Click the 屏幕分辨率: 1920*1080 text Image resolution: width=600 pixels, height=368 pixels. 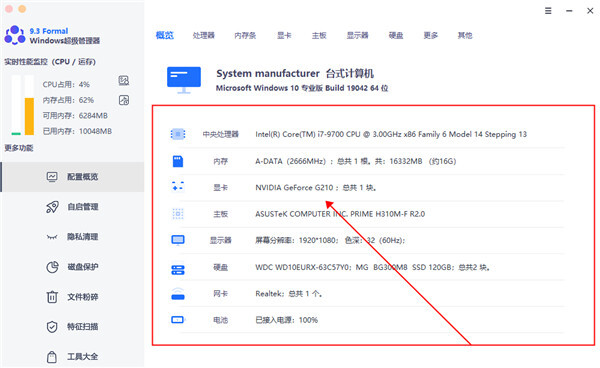(330, 240)
